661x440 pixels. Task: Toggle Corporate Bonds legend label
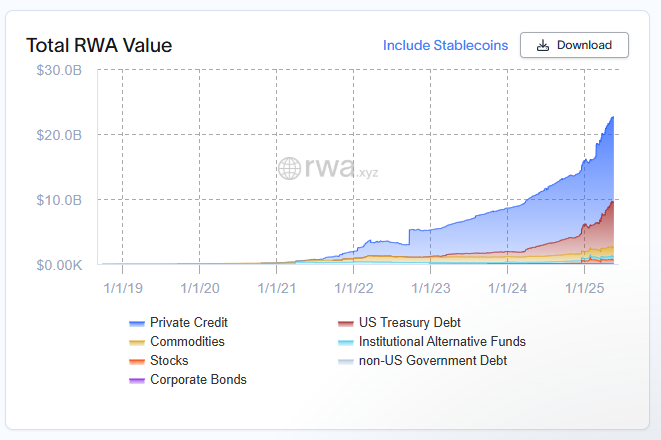coord(198,380)
